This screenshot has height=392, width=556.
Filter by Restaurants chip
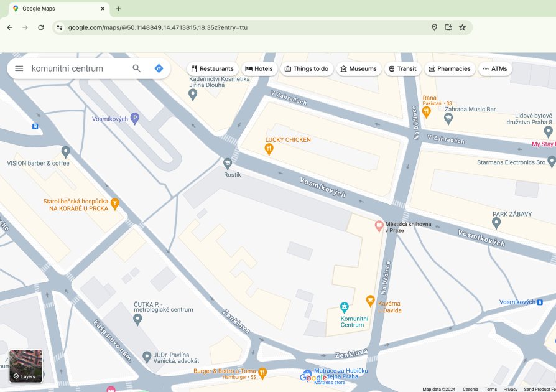click(x=213, y=69)
